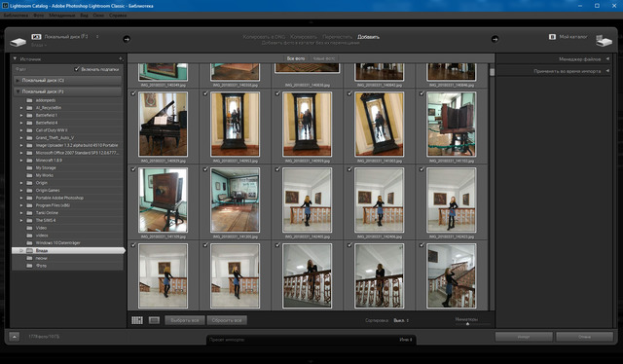Viewport: 623px width, 364px height.
Task: Click the folder icon of Фото
Action: 29,266
